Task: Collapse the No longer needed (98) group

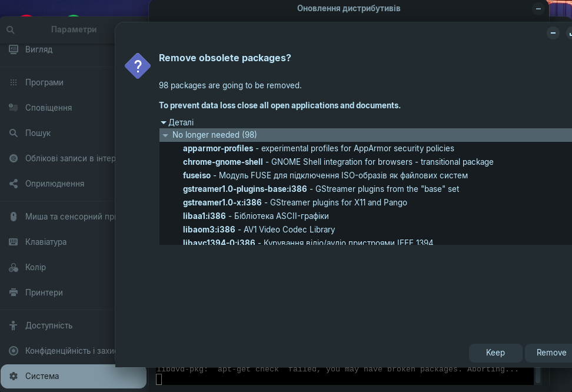Action: click(x=165, y=135)
